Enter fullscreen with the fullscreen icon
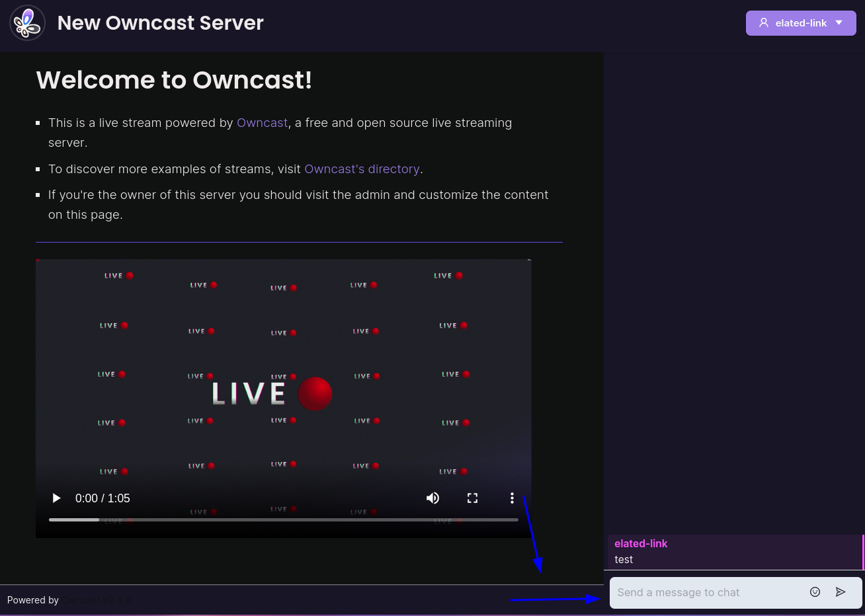This screenshot has width=865, height=616. (x=472, y=498)
